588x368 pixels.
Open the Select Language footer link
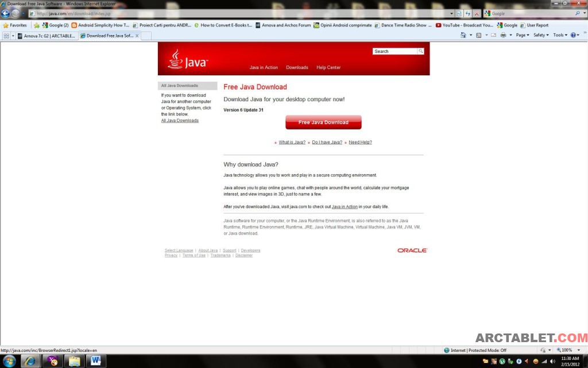179,251
